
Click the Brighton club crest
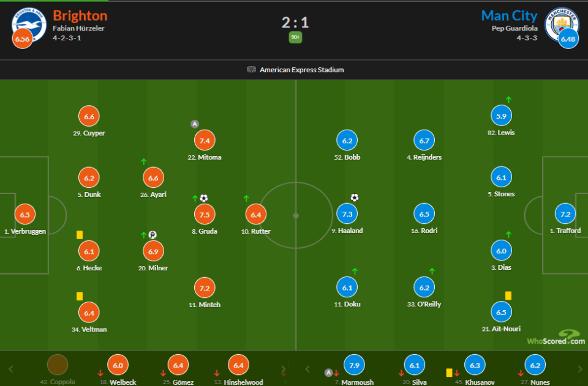coord(29,24)
